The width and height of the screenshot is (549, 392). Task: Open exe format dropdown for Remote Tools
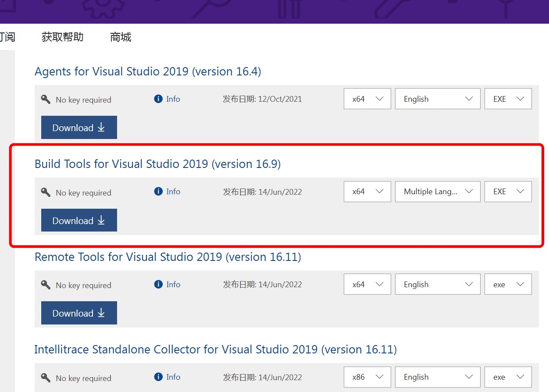(508, 285)
